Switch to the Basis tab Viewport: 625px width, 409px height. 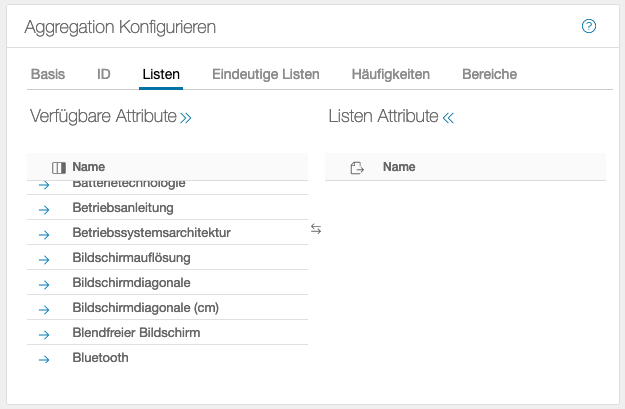pos(48,74)
